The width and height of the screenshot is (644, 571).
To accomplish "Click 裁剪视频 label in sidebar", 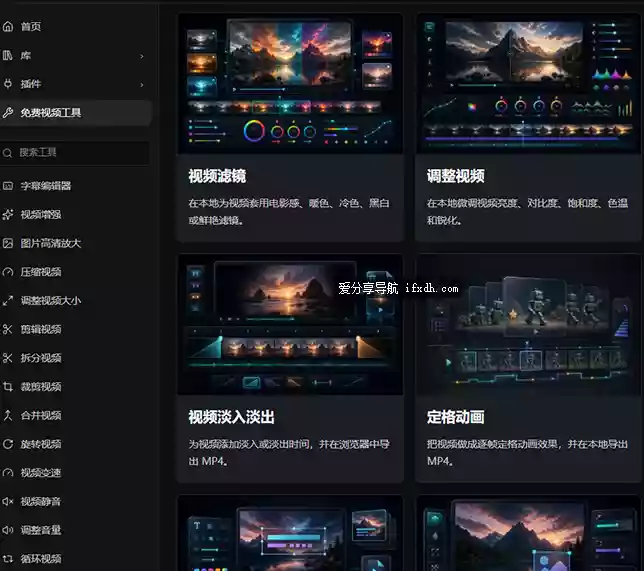I will [x=41, y=387].
